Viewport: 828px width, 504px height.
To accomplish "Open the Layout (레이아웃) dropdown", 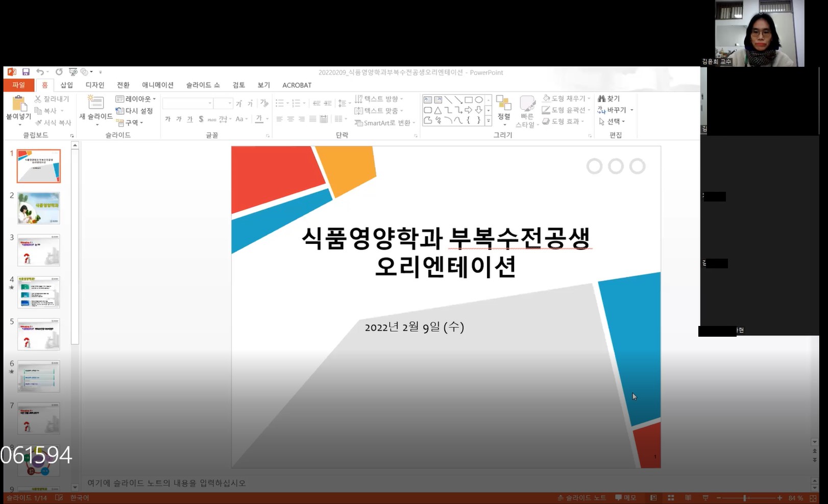I will click(136, 98).
